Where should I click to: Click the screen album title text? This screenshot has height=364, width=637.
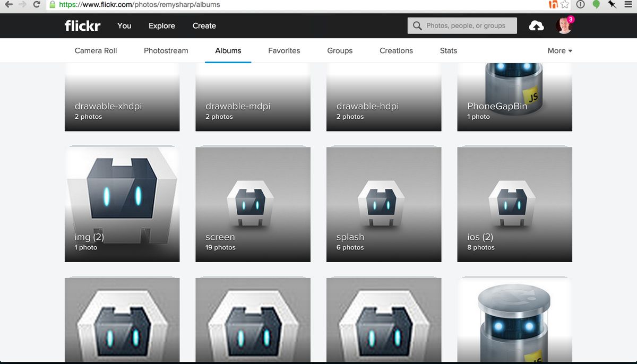click(220, 237)
